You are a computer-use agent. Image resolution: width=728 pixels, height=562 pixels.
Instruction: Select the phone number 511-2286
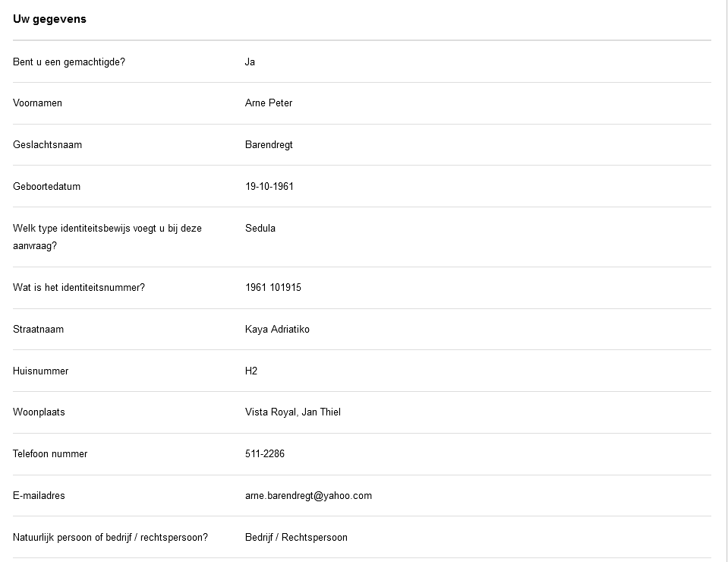(265, 453)
